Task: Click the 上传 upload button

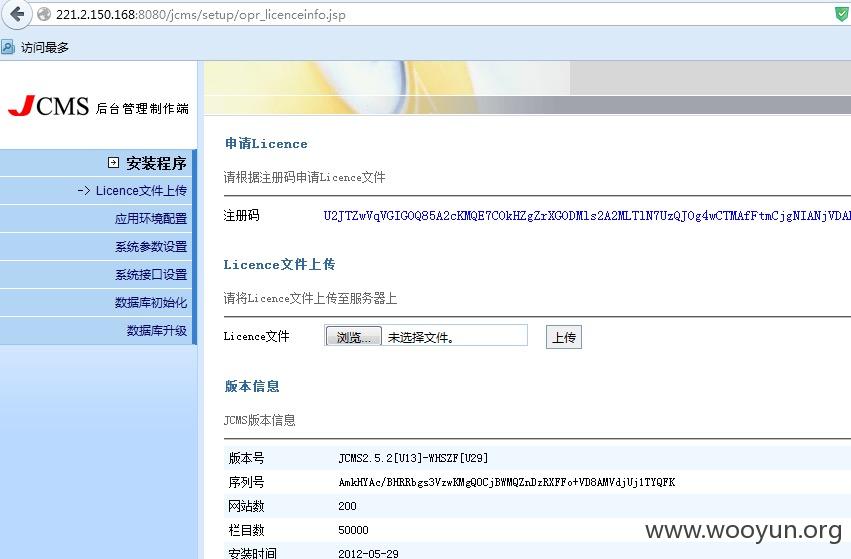Action: (x=564, y=337)
